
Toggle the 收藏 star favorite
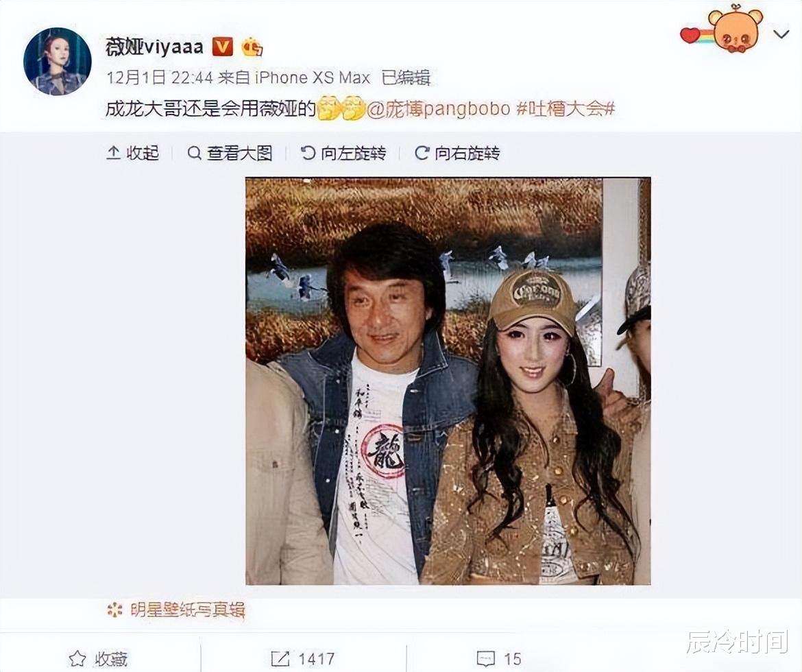coord(98,659)
